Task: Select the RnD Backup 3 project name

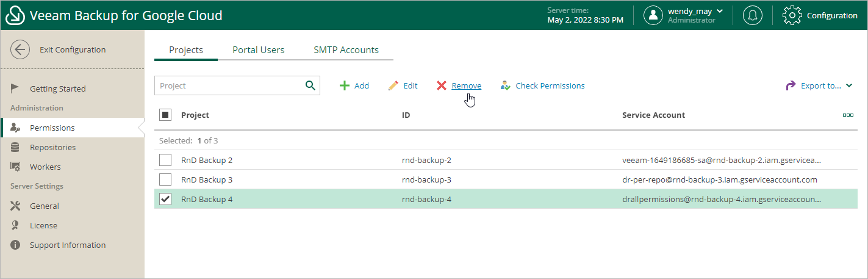Action: point(207,179)
